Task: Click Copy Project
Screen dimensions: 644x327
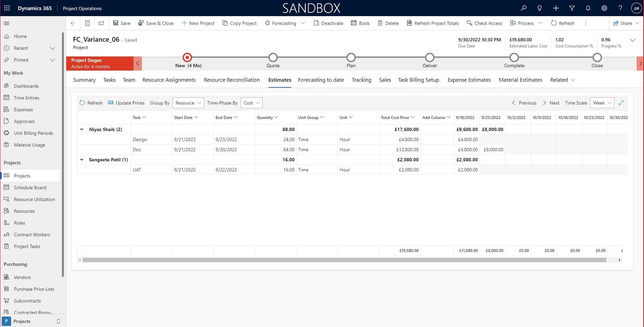Action: 239,23
